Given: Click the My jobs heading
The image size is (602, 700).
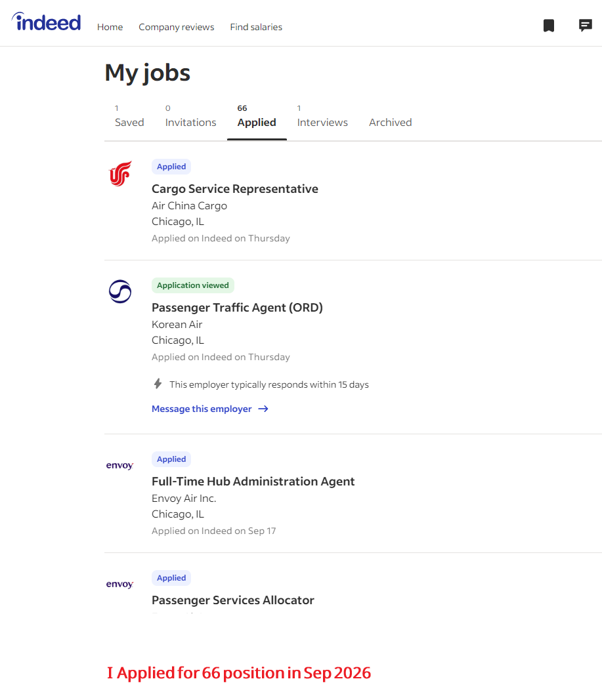Looking at the screenshot, I should click(x=147, y=73).
